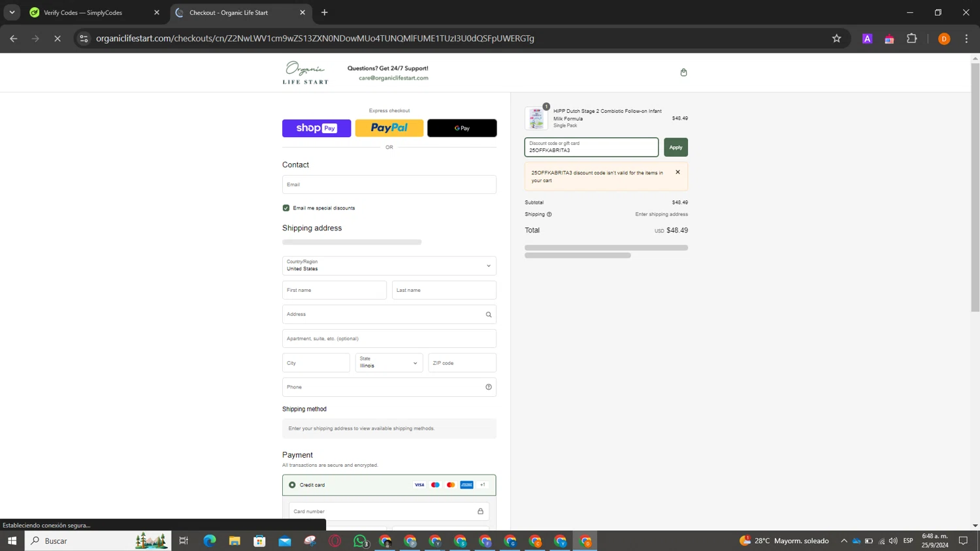Image resolution: width=980 pixels, height=551 pixels.
Task: Open File Explorer from taskbar
Action: [x=235, y=541]
